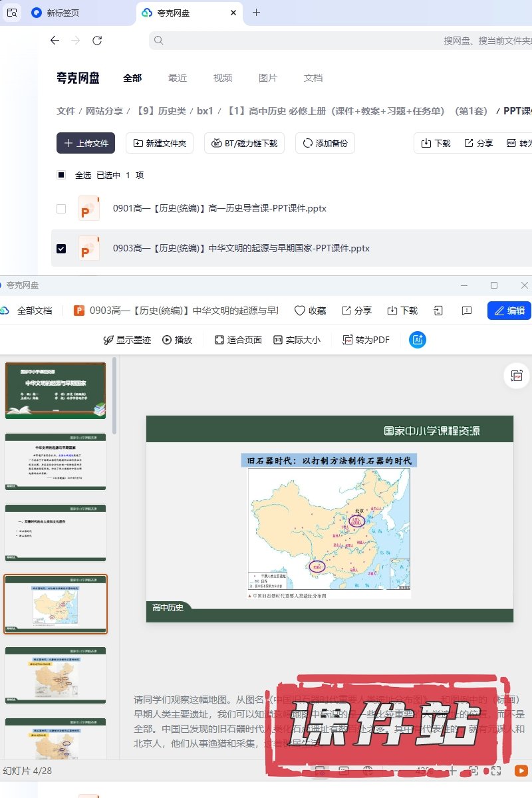Switch to the 图片 tab

pos(268,78)
